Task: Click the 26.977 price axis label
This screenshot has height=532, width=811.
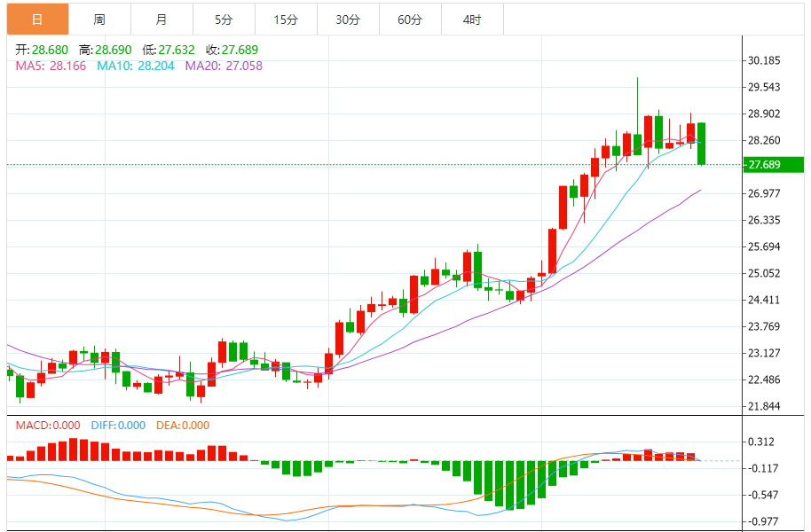Action: 764,193
